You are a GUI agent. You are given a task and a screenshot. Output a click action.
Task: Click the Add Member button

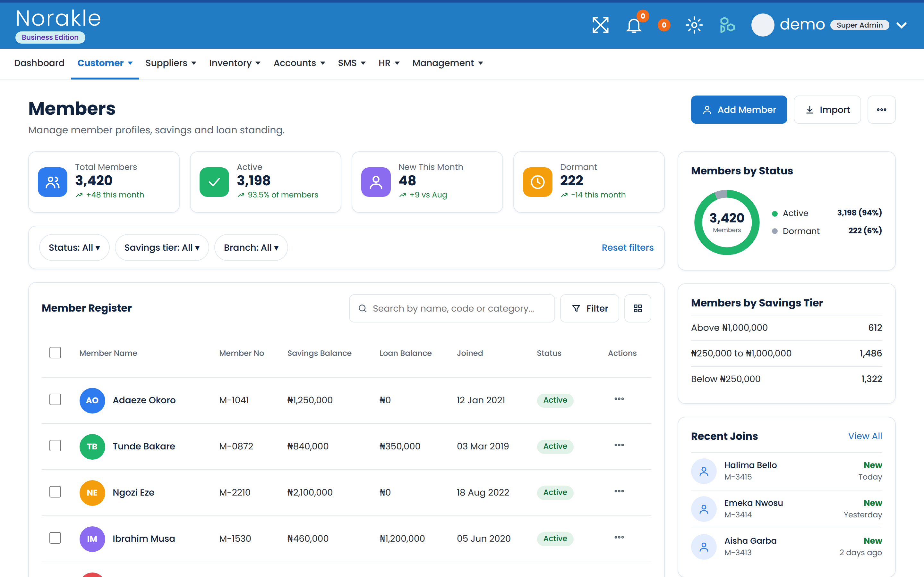tap(739, 110)
